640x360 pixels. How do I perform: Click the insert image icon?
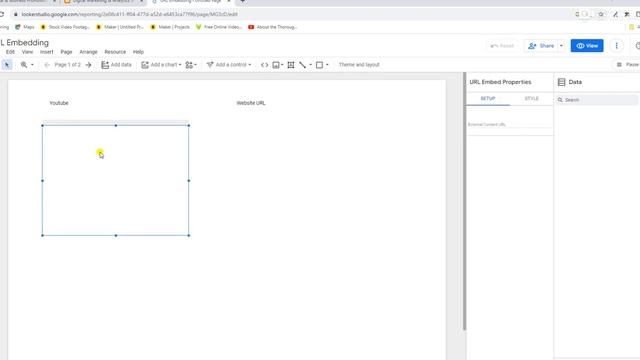(x=276, y=65)
